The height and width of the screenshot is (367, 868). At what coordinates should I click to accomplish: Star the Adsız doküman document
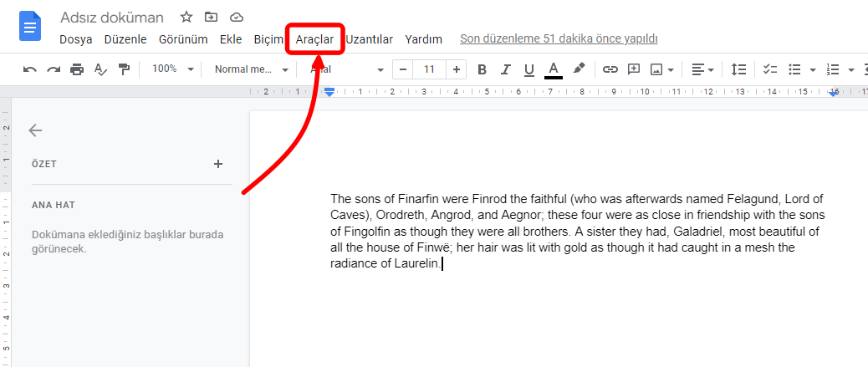click(186, 18)
